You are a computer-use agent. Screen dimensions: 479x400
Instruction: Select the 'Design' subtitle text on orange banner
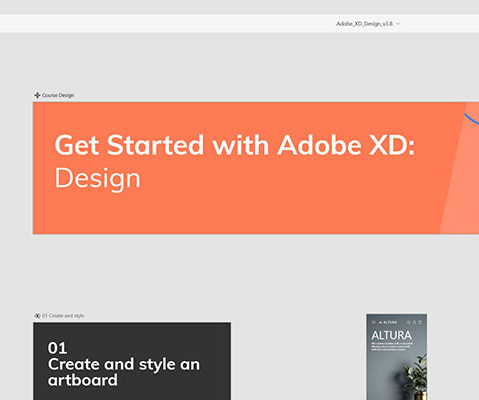(x=98, y=179)
